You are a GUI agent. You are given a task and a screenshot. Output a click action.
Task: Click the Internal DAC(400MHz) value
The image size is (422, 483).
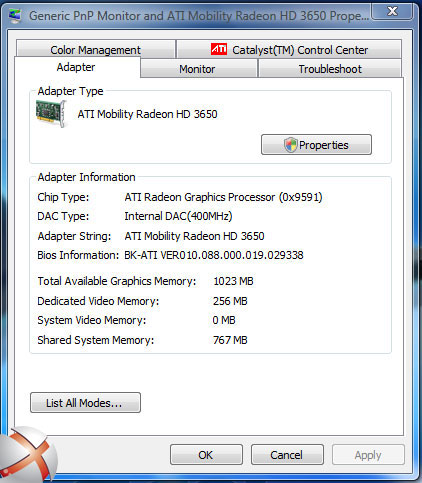[x=178, y=216]
